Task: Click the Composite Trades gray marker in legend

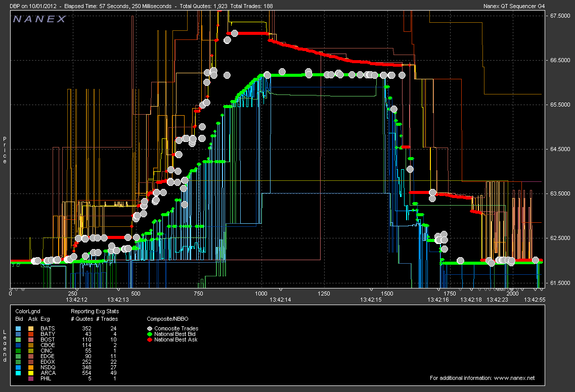Action: (150, 329)
